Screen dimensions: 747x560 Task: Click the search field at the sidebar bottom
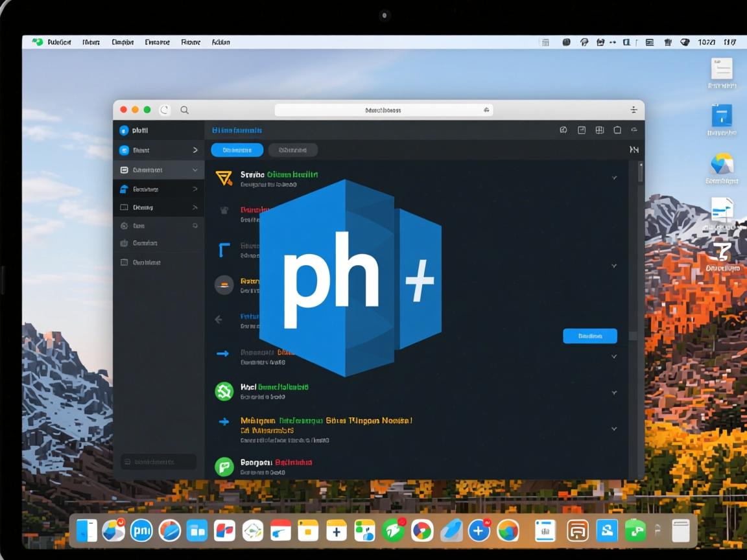pyautogui.click(x=158, y=461)
